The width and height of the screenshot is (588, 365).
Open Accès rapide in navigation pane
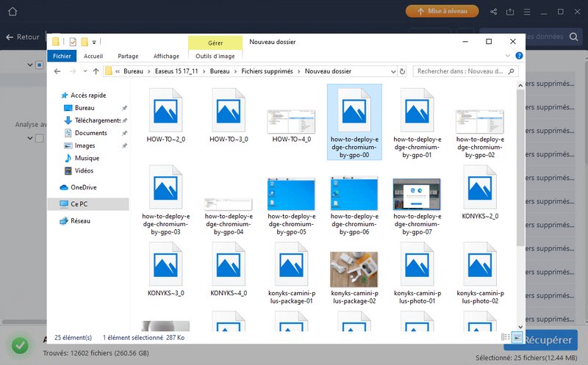(x=84, y=95)
